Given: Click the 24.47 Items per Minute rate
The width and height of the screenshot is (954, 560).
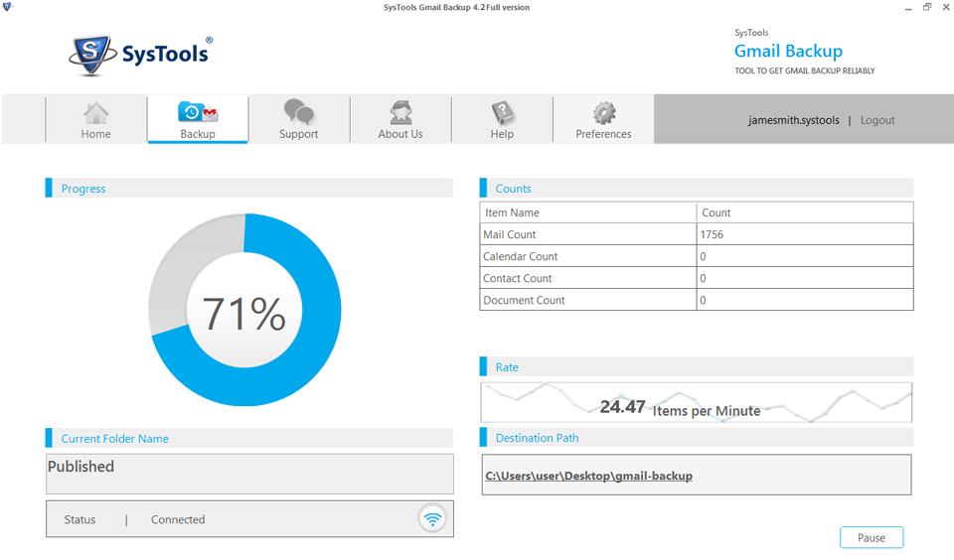Looking at the screenshot, I should [680, 407].
